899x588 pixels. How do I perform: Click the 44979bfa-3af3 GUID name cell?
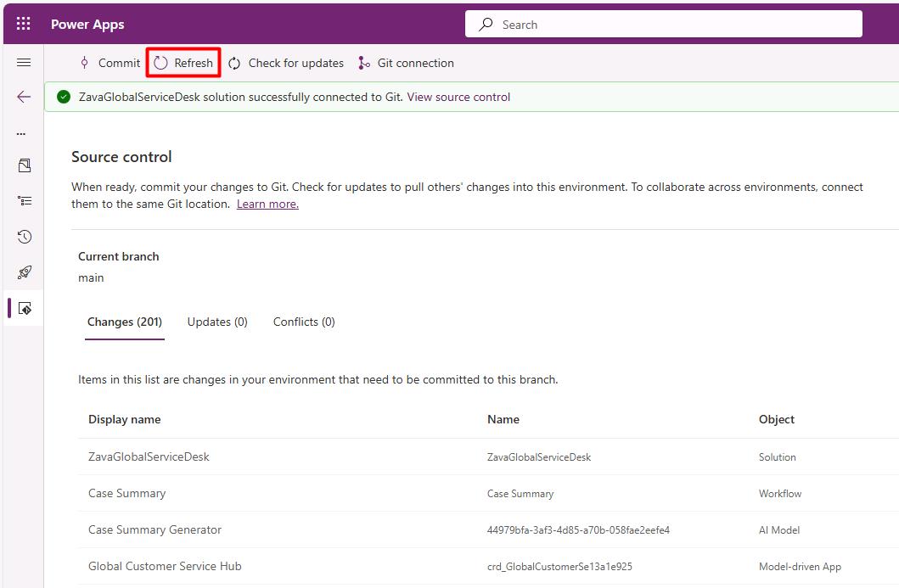[x=578, y=530]
